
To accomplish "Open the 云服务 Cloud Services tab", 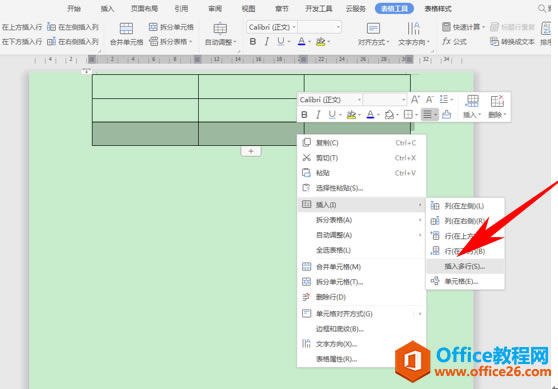I will tap(356, 9).
